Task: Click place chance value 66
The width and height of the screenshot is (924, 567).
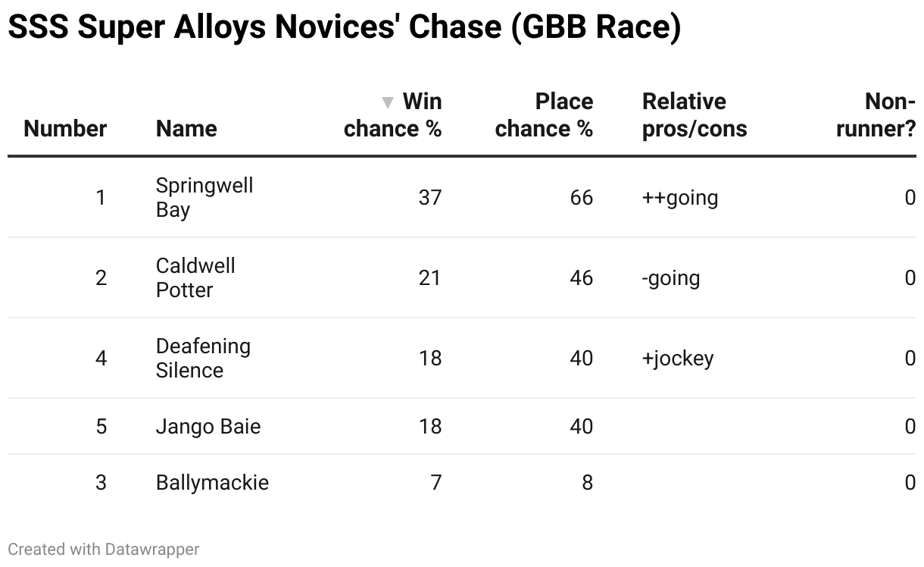Action: click(x=581, y=198)
